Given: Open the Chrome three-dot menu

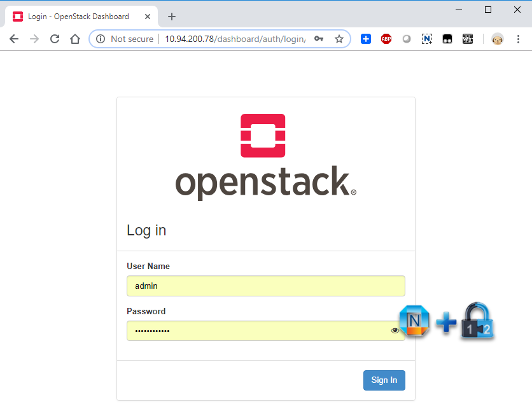Looking at the screenshot, I should 518,39.
